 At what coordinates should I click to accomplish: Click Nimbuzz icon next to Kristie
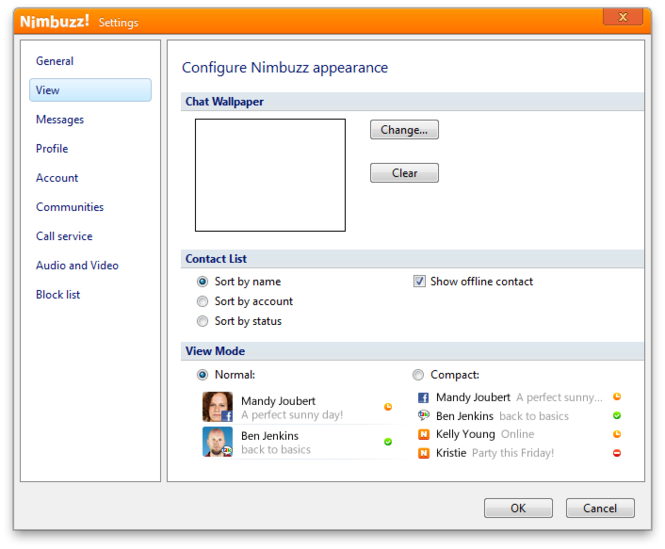pos(424,453)
